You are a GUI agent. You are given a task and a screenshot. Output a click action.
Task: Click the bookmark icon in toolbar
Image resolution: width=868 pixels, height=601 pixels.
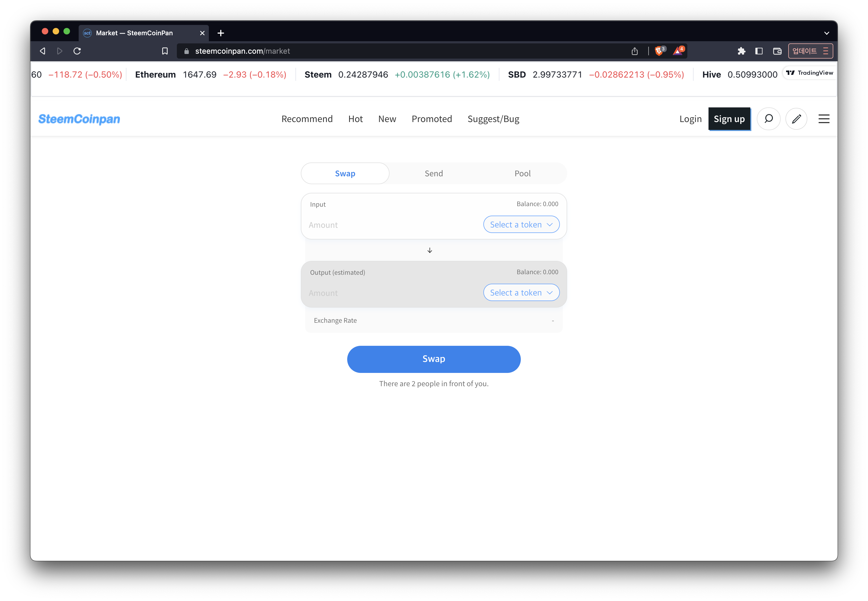click(165, 51)
